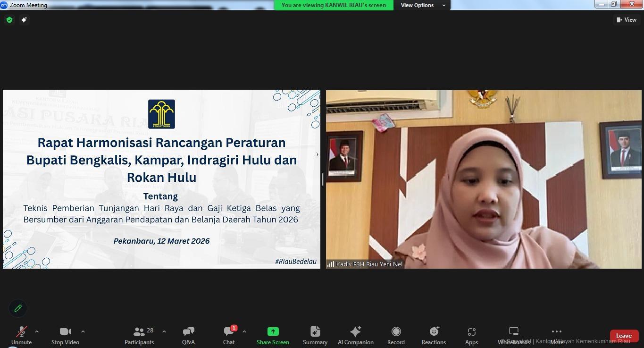Click the red Leave button

[x=624, y=336]
